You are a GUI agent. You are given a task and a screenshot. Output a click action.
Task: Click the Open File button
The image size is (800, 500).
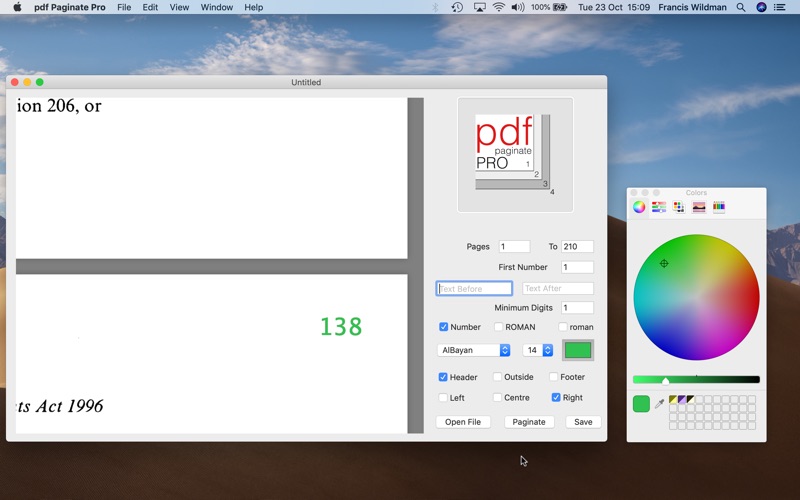coord(463,422)
